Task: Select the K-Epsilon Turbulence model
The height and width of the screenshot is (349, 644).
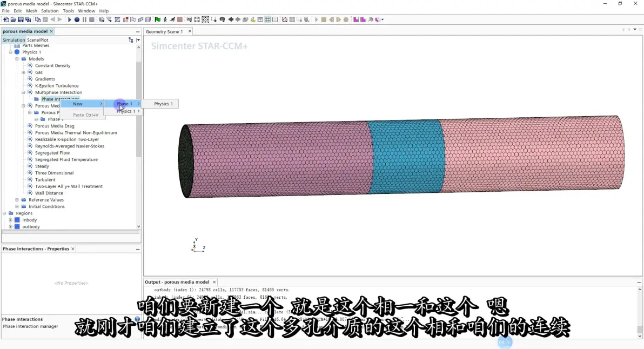Action: [57, 86]
